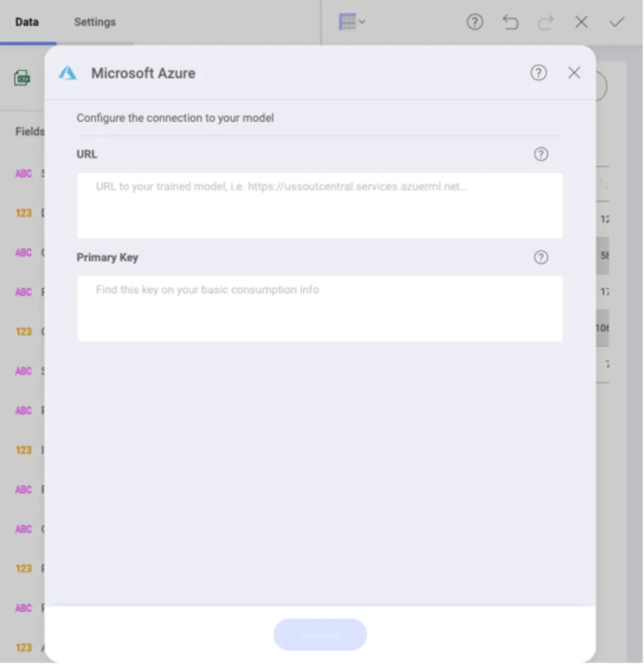Click the Microsoft Azure logo
644x664 pixels.
click(67, 72)
